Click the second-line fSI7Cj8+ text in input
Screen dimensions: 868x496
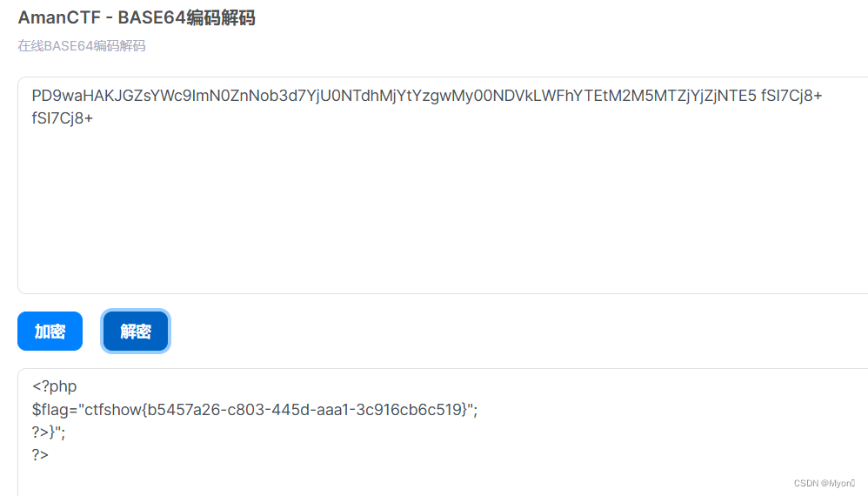62,118
